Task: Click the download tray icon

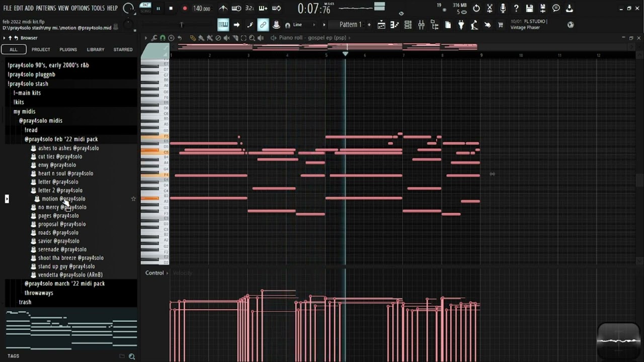Action: click(x=570, y=9)
